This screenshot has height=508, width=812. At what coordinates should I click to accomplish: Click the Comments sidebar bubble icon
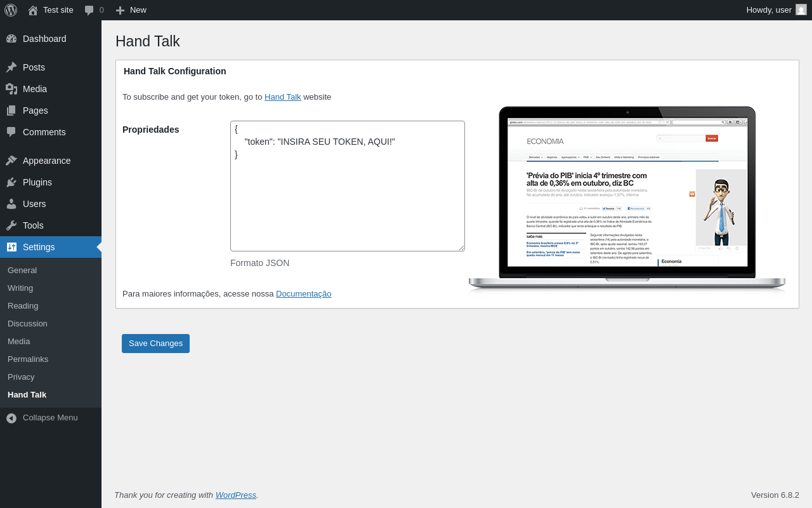[11, 132]
